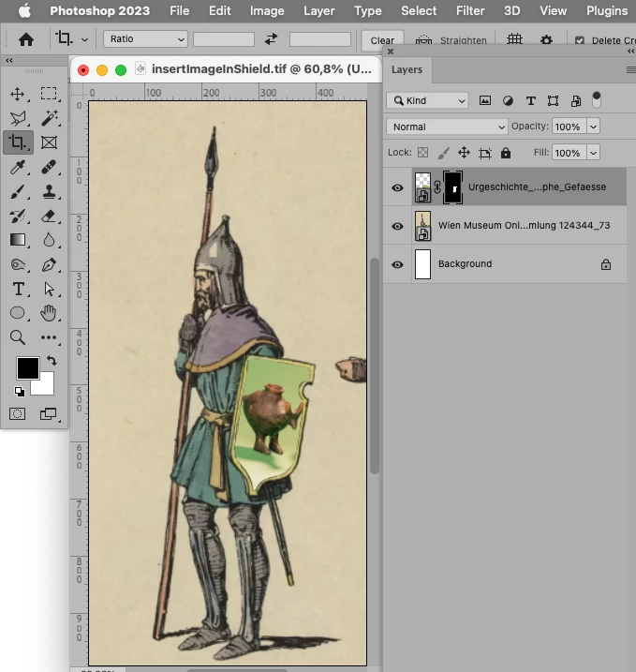Select the Pen tool

tap(49, 264)
